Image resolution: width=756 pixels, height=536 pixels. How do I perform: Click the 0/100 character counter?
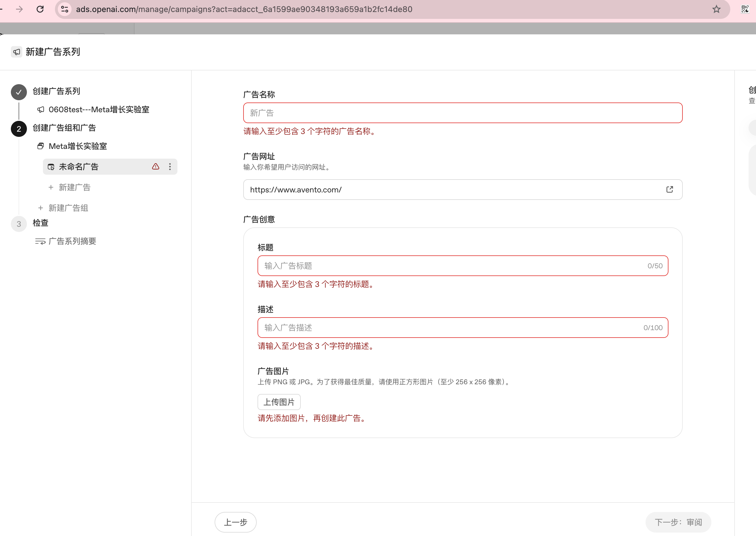point(653,327)
